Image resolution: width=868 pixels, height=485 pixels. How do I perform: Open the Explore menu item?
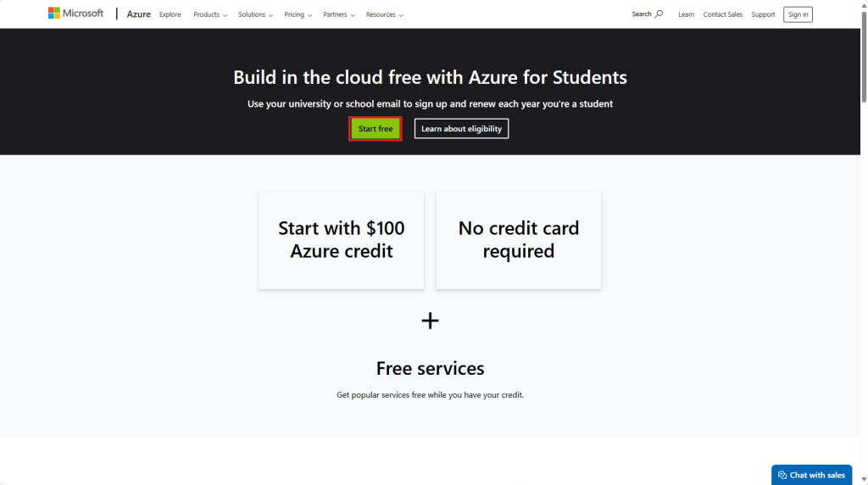click(170, 14)
